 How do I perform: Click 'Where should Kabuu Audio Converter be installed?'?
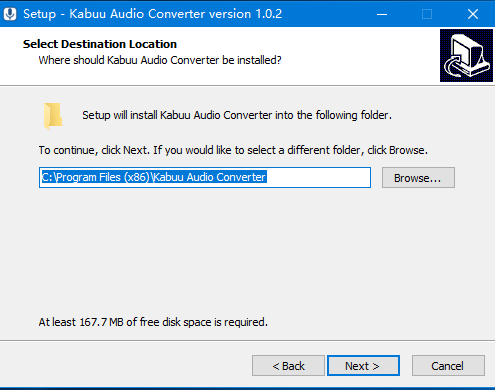tap(160, 60)
